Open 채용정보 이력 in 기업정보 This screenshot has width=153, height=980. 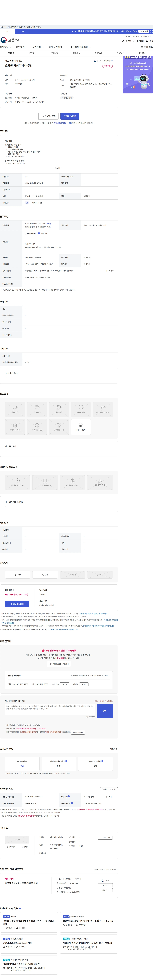pos(105,838)
